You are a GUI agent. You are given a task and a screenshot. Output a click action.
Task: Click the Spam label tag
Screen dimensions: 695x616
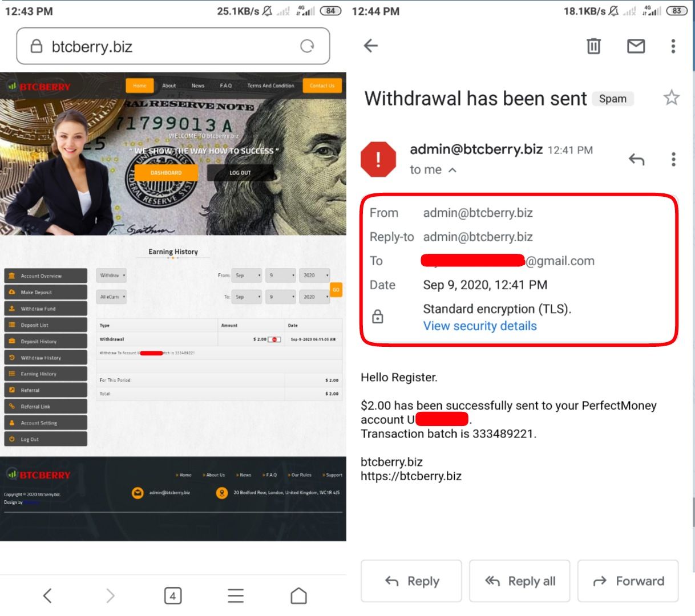click(613, 99)
